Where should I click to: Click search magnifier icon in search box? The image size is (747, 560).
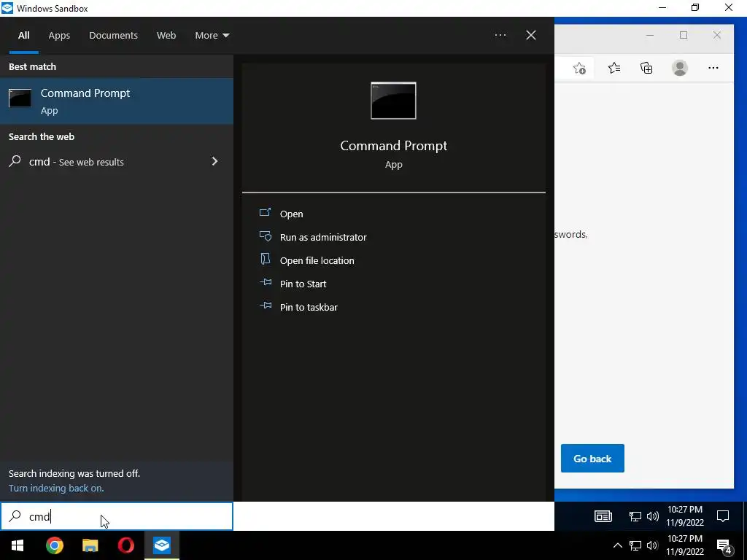(x=15, y=516)
